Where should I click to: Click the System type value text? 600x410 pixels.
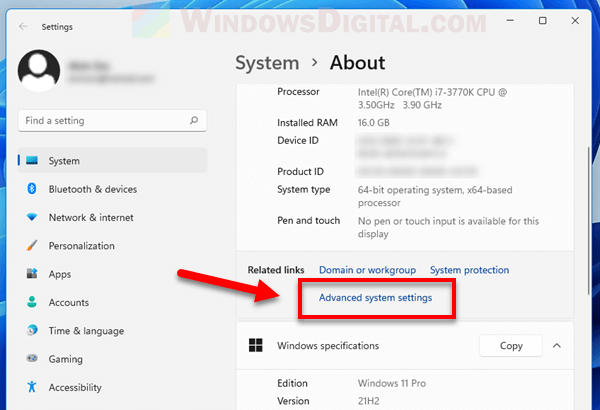pos(435,196)
